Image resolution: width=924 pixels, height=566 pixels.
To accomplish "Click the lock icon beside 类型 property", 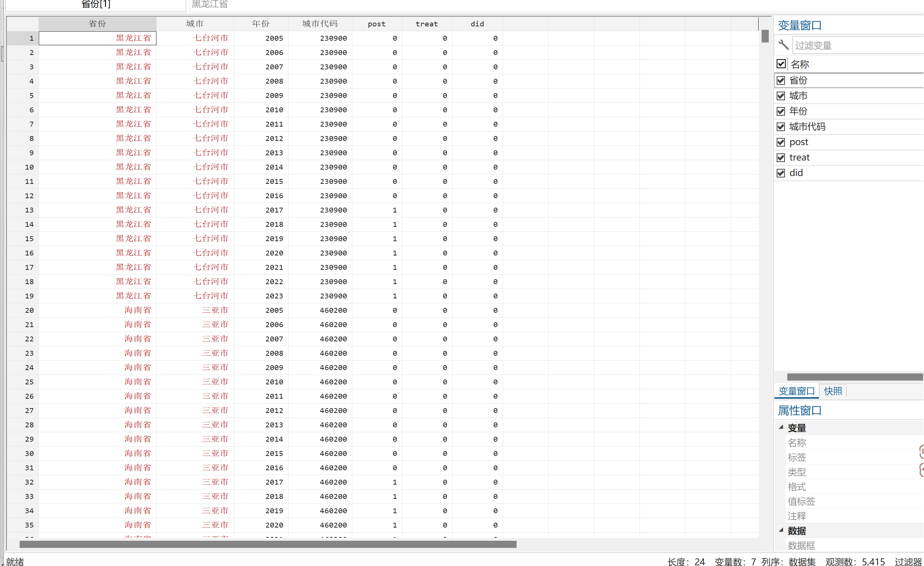I will [x=921, y=470].
